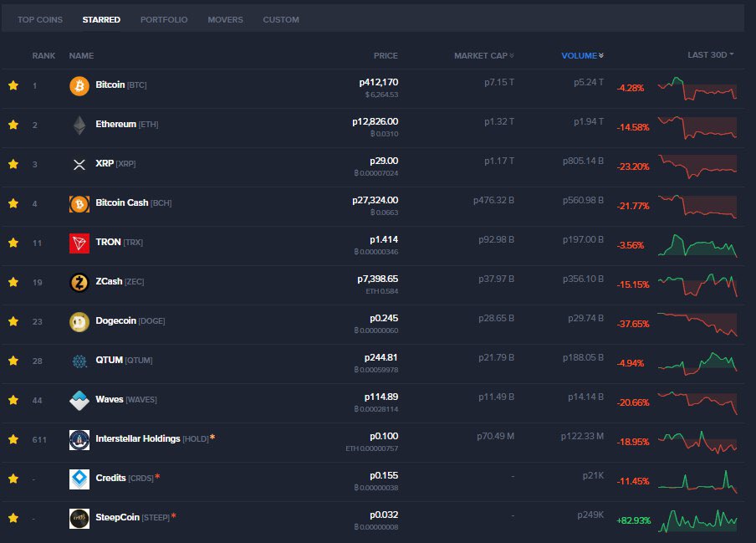The height and width of the screenshot is (543, 756).
Task: Click the QTUM logo icon
Action: [x=79, y=361]
